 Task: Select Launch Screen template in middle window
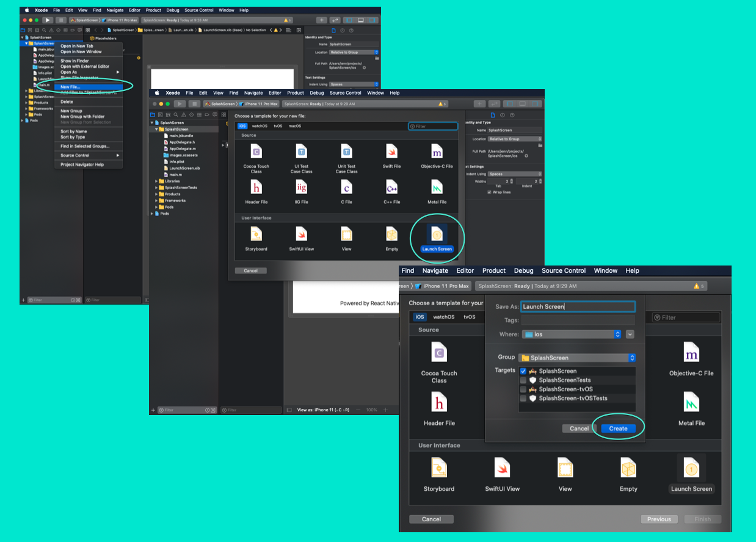coord(437,238)
